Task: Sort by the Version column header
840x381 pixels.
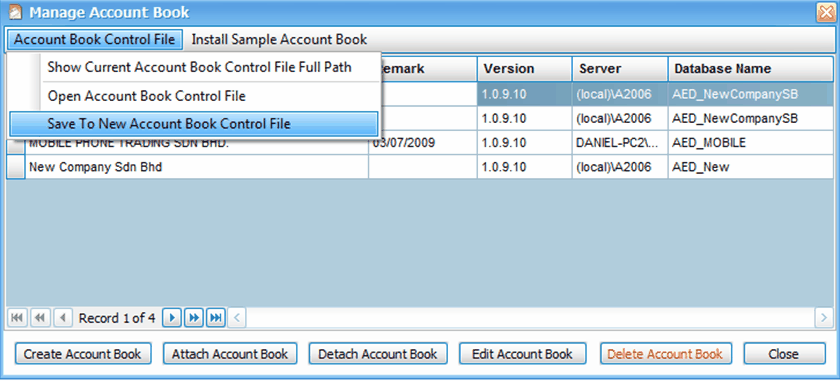Action: coord(524,69)
